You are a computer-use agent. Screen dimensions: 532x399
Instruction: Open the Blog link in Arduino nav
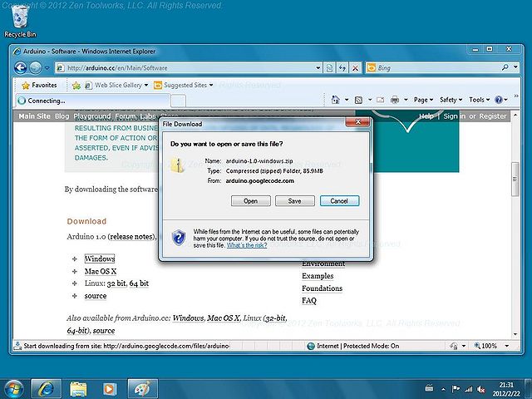62,116
